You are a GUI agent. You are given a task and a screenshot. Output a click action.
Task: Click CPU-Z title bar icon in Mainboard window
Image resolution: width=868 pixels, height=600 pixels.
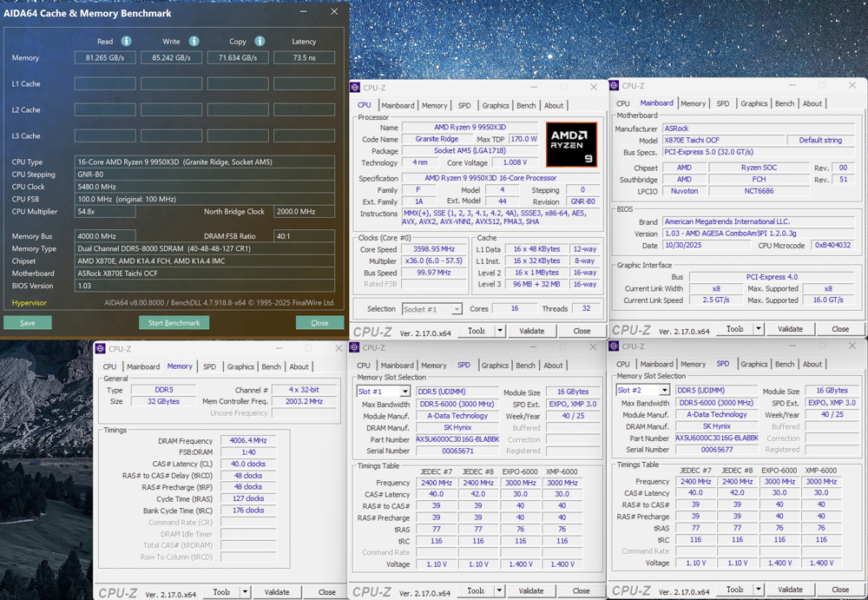coord(615,86)
